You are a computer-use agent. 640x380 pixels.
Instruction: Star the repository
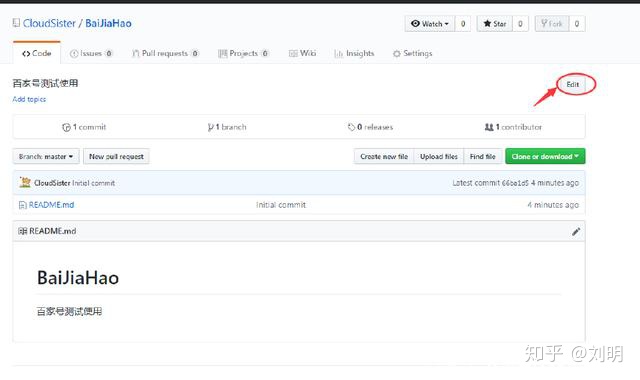[x=495, y=24]
